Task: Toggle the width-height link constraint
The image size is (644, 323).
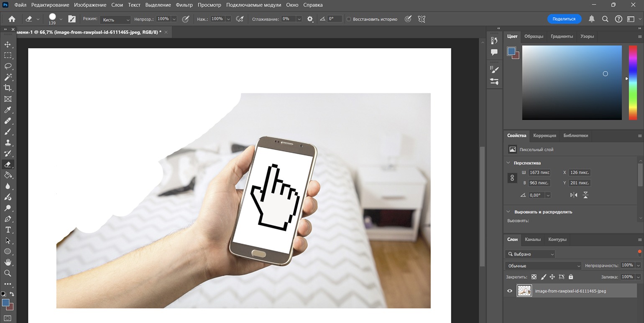Action: click(x=512, y=178)
